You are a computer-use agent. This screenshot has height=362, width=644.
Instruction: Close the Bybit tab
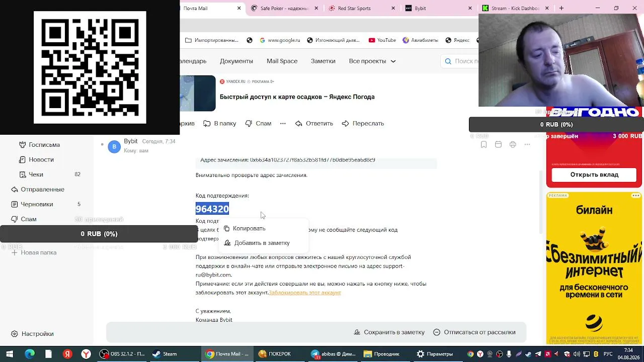tap(470, 8)
